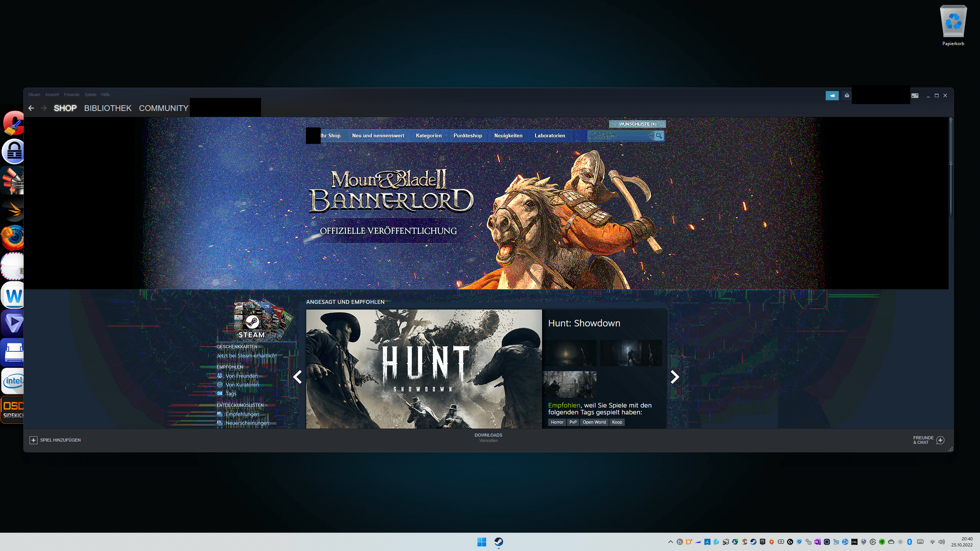Click the OneNote tray icon
This screenshot has height=551, width=980.
click(x=817, y=542)
